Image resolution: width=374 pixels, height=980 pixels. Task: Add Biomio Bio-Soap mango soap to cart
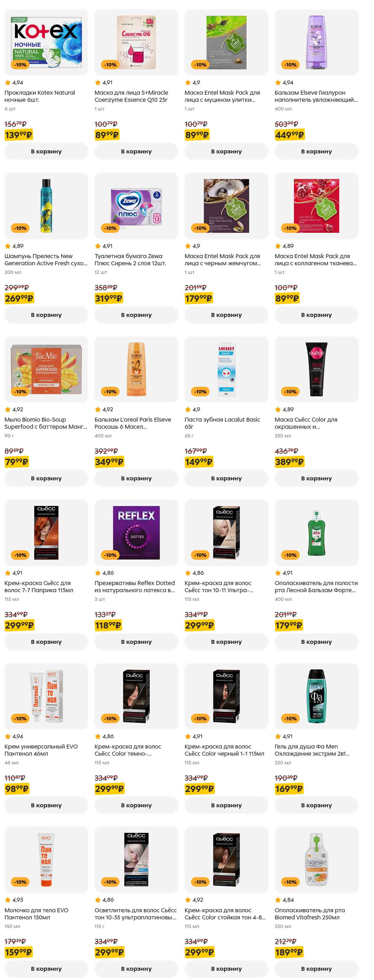(x=46, y=478)
